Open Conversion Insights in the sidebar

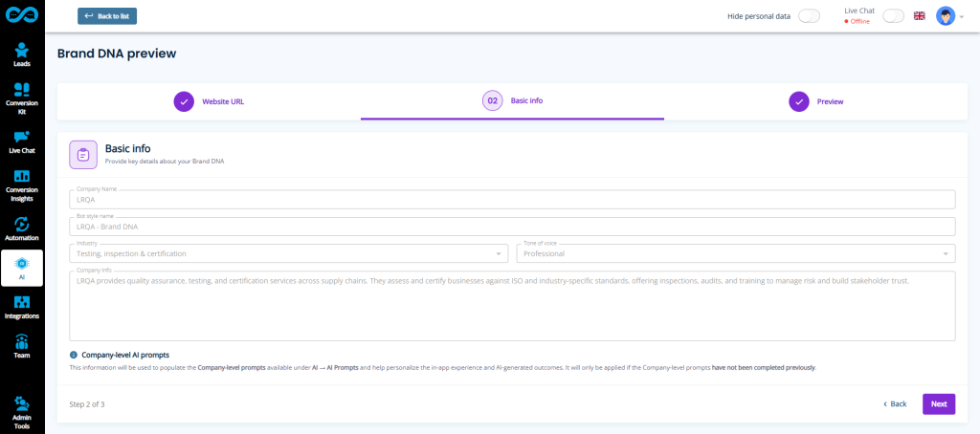[x=22, y=185]
